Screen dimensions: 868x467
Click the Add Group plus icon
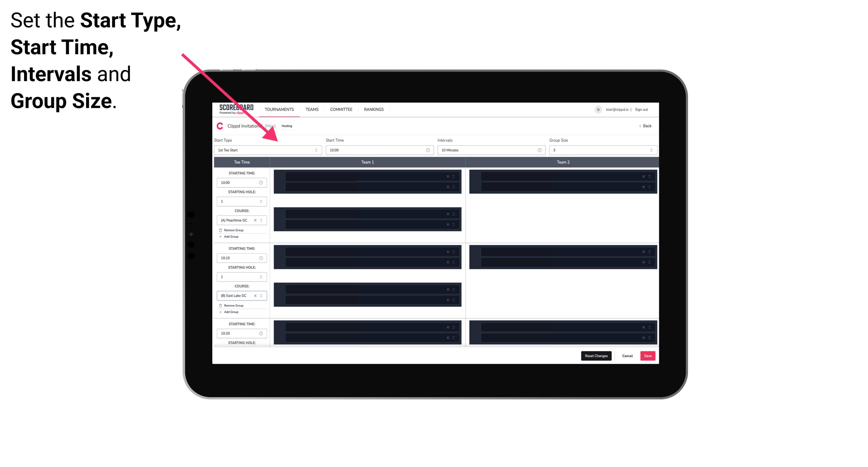[220, 236]
